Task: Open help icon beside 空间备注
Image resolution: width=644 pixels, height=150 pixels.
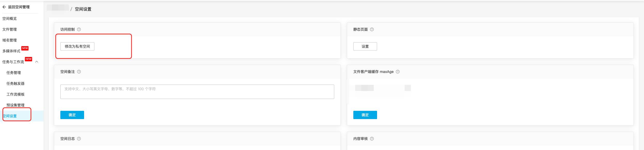Action: tap(79, 72)
